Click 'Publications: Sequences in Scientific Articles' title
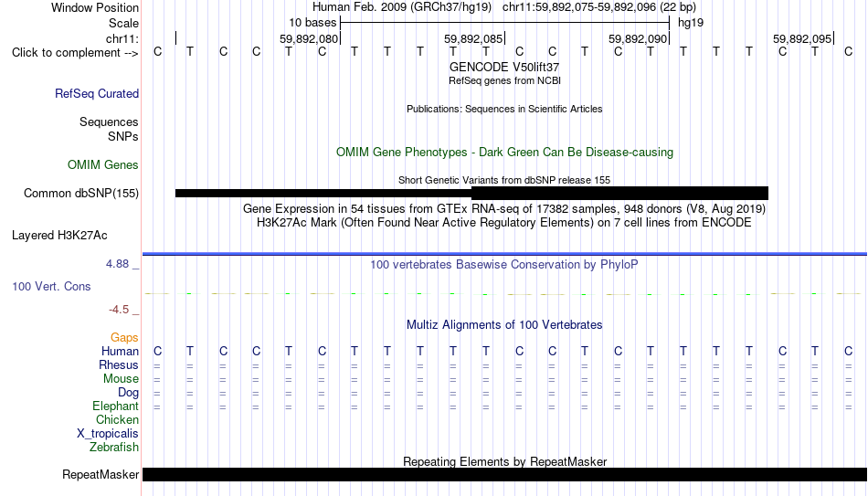This screenshot has height=496, width=868. (x=504, y=109)
